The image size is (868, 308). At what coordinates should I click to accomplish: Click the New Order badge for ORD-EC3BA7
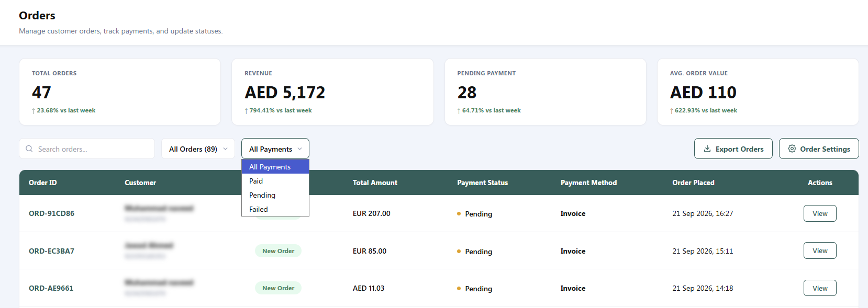278,251
